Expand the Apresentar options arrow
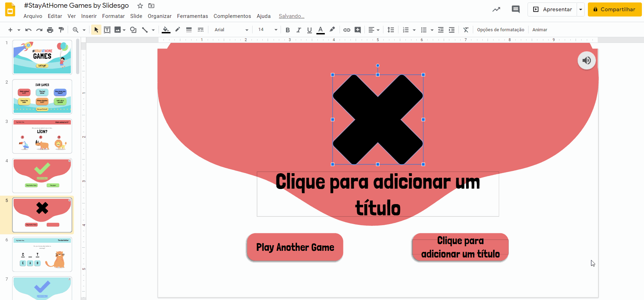Screen dimensions: 644x300 tap(581, 9)
